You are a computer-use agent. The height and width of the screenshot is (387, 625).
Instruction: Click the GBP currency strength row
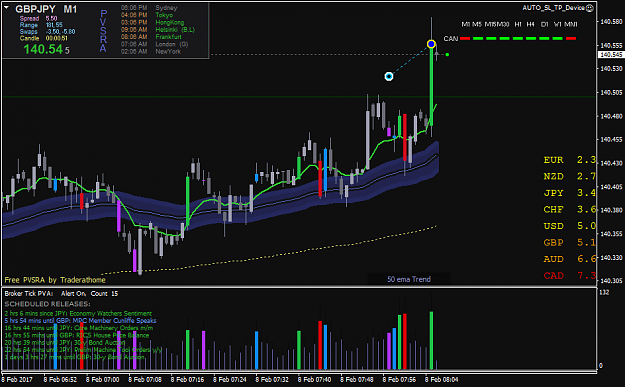pos(570,242)
